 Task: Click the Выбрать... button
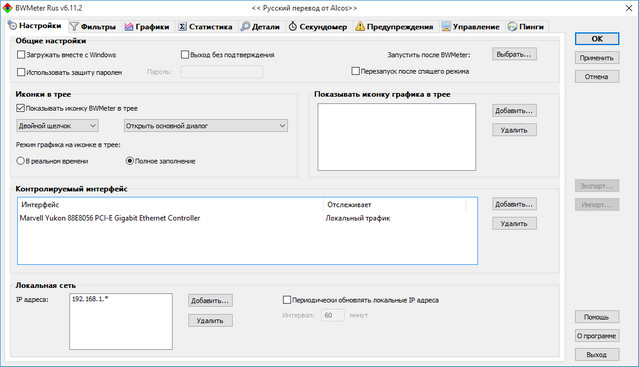[x=514, y=54]
